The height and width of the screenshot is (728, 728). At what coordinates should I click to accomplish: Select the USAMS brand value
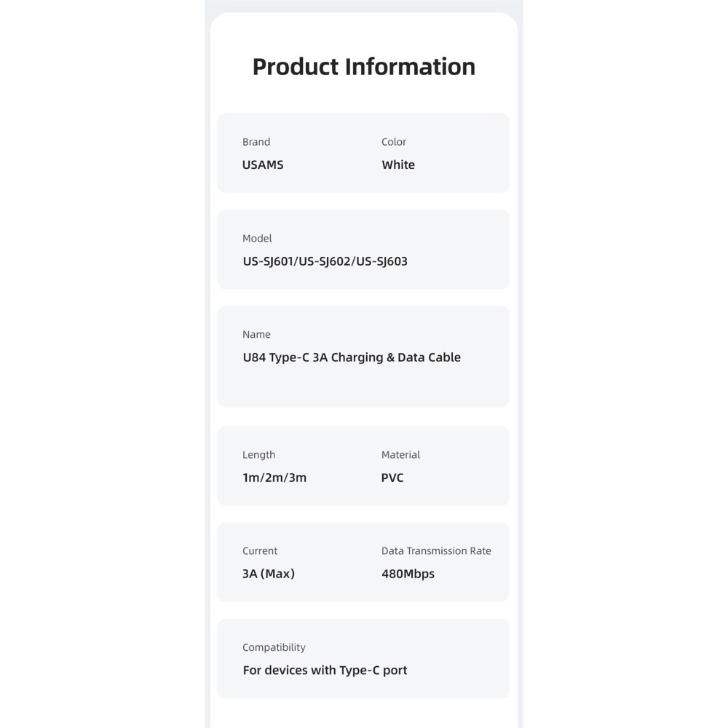[x=263, y=165]
